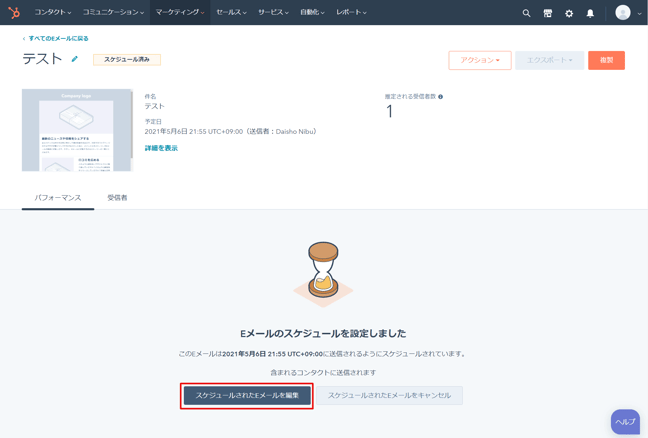The image size is (648, 438).
Task: Show info for estimated recipients count
Action: (x=441, y=97)
